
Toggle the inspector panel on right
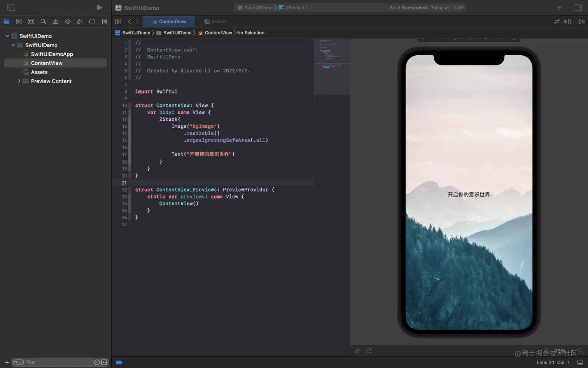[x=578, y=8]
